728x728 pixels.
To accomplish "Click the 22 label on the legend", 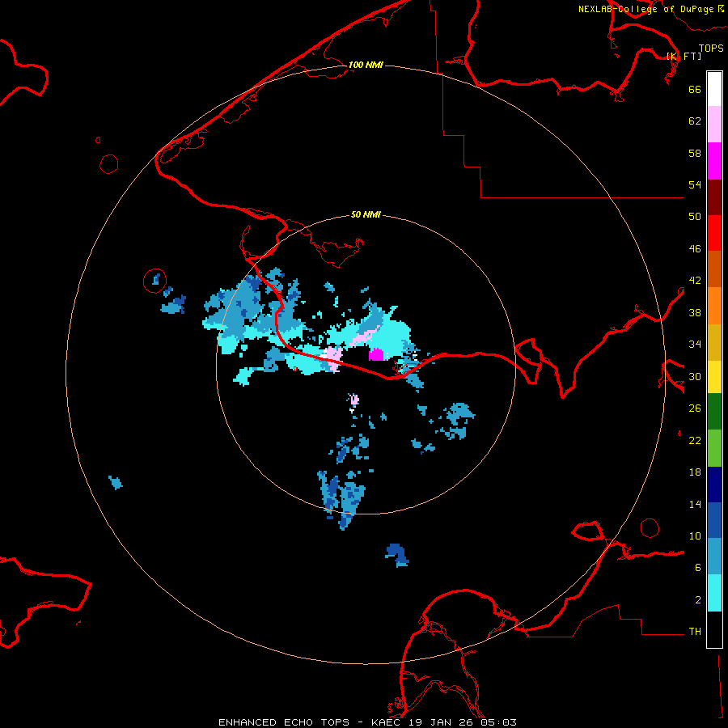I will click(x=695, y=441).
